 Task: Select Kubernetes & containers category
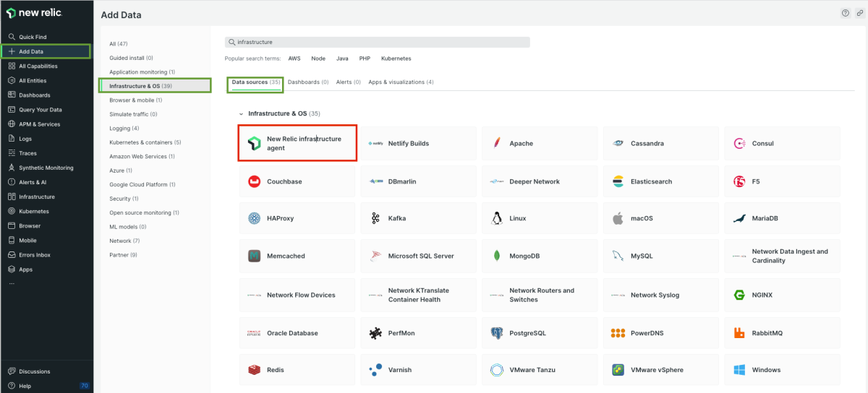click(x=145, y=142)
